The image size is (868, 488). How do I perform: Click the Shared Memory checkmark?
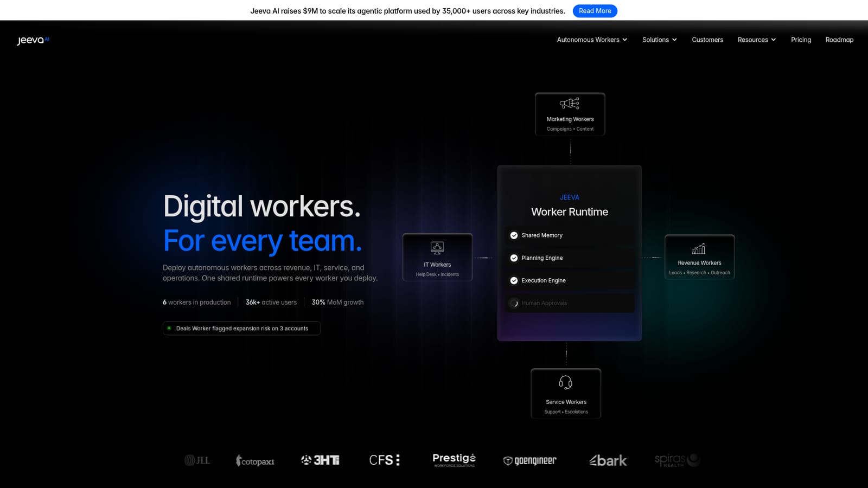514,235
